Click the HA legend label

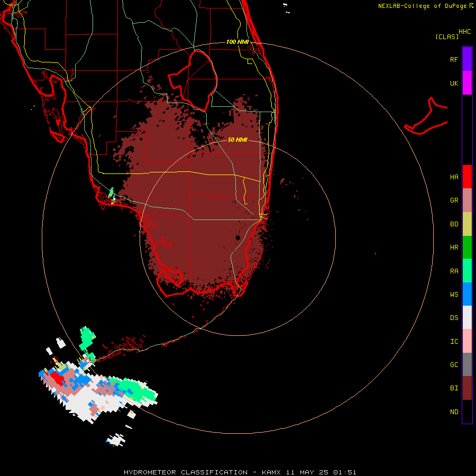point(454,177)
